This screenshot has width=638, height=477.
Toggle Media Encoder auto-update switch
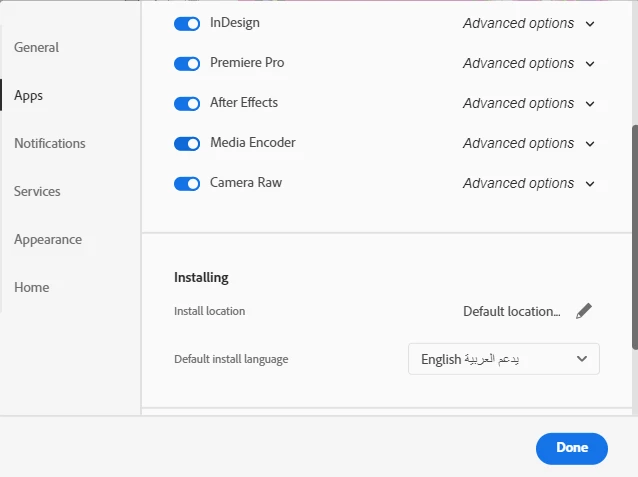coord(187,143)
